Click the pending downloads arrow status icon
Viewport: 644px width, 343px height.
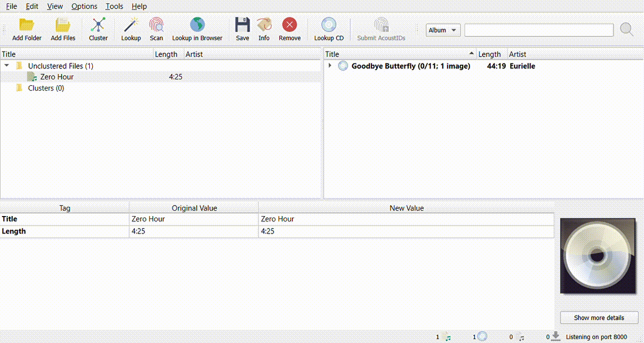556,336
